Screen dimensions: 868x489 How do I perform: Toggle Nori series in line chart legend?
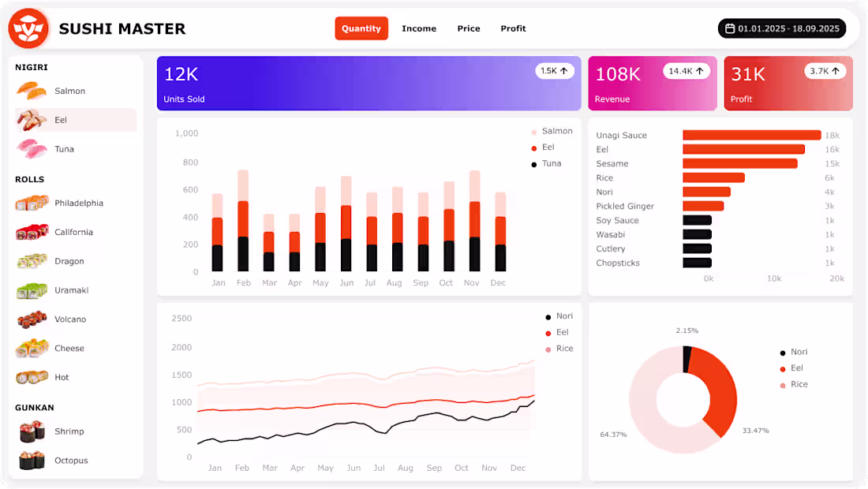559,315
